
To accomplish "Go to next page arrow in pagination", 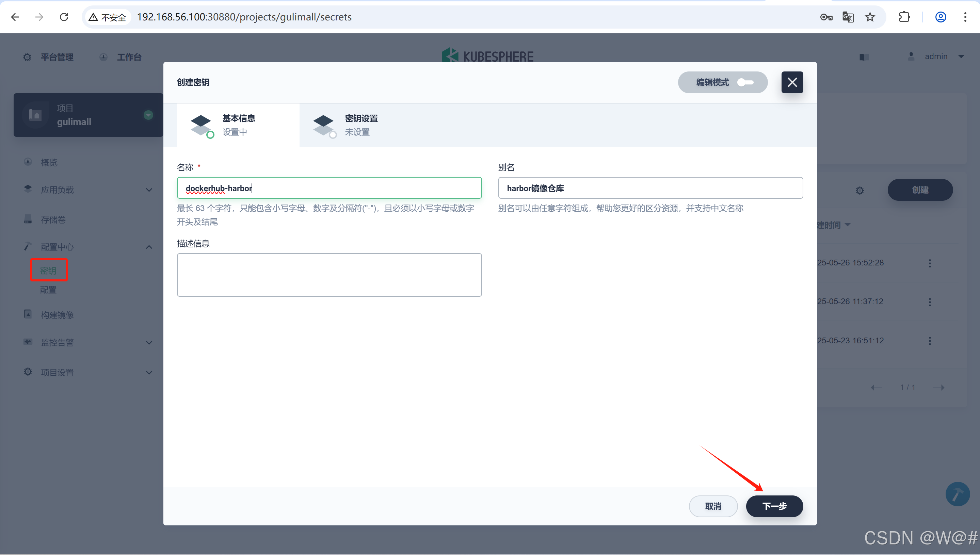I will click(x=938, y=387).
